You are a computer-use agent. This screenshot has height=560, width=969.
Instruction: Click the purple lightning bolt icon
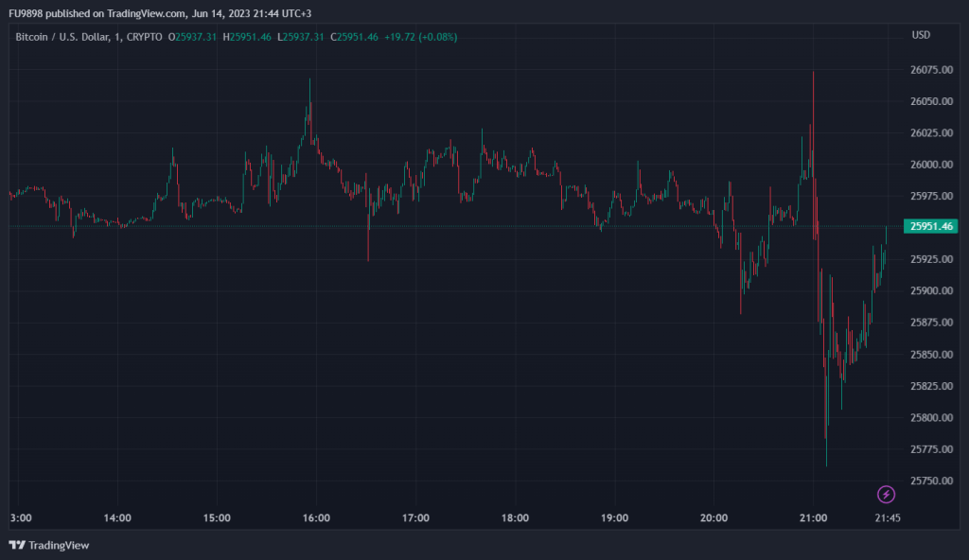click(886, 494)
